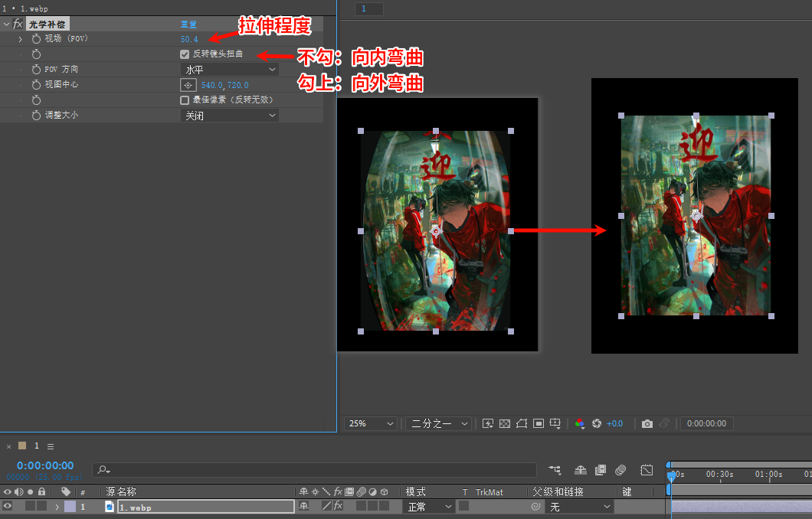Viewport: 812px width, 519px height.
Task: Toggle transparency grid icon
Action: click(505, 423)
